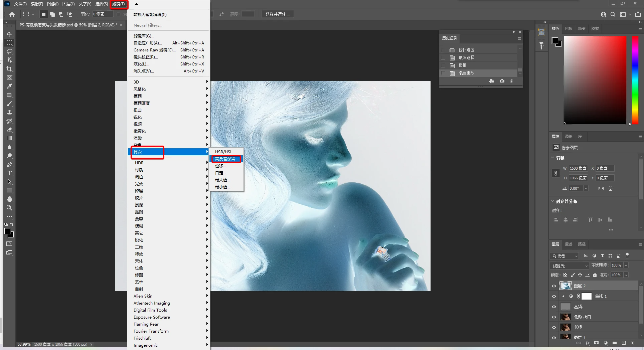Open the 线性光 blend mode dropdown
Screen dimensions: 644x350
(x=570, y=266)
